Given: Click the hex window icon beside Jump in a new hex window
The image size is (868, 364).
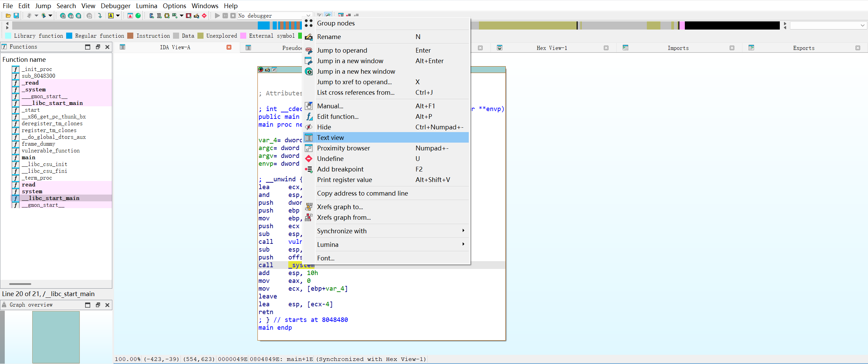Looking at the screenshot, I should [309, 71].
